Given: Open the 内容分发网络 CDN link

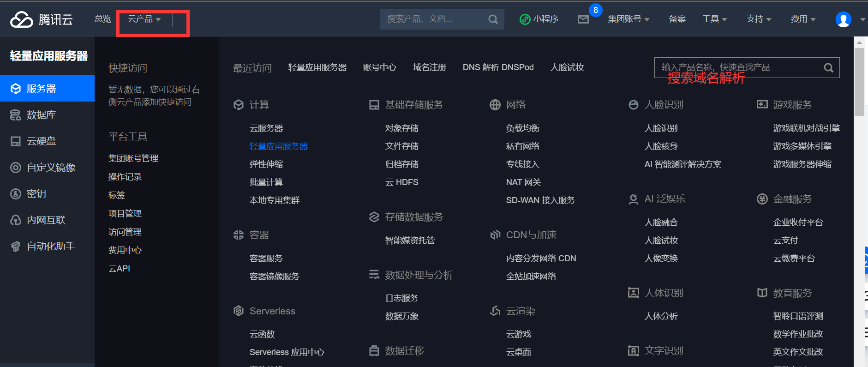Looking at the screenshot, I should click(x=541, y=259).
